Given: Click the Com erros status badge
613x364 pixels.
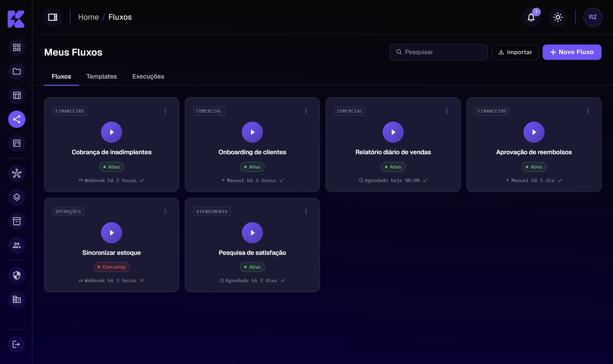Looking at the screenshot, I should [111, 267].
